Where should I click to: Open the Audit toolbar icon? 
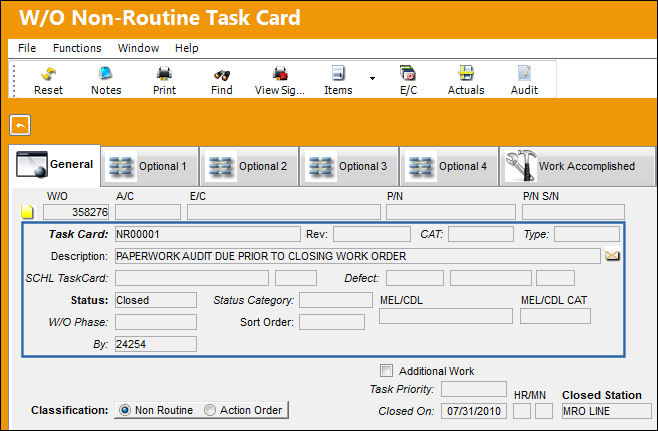point(524,73)
